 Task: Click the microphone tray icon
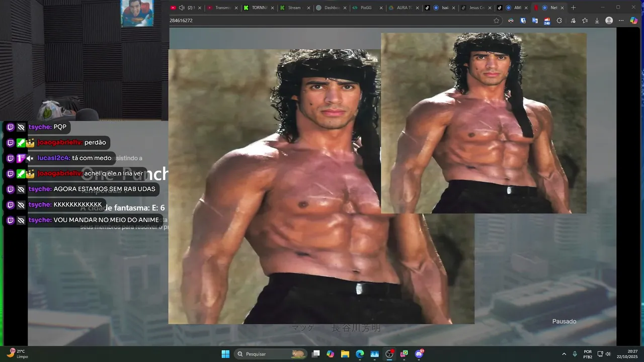tap(575, 354)
